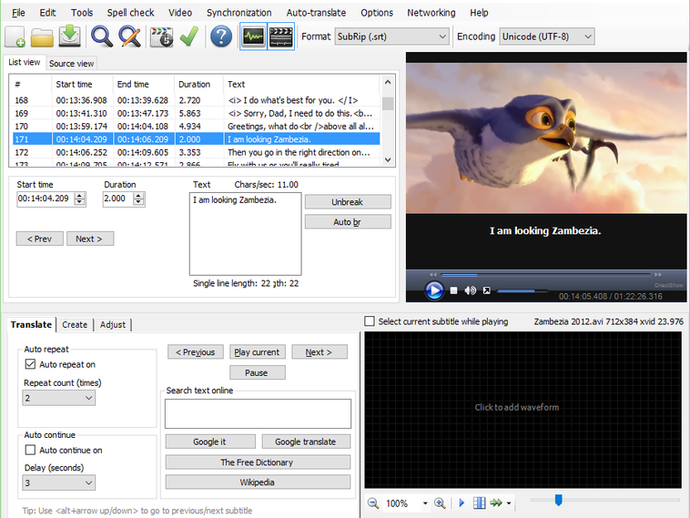The height and width of the screenshot is (518, 690).
Task: Click the subtitle list vertical scrollbar
Action: point(388,121)
